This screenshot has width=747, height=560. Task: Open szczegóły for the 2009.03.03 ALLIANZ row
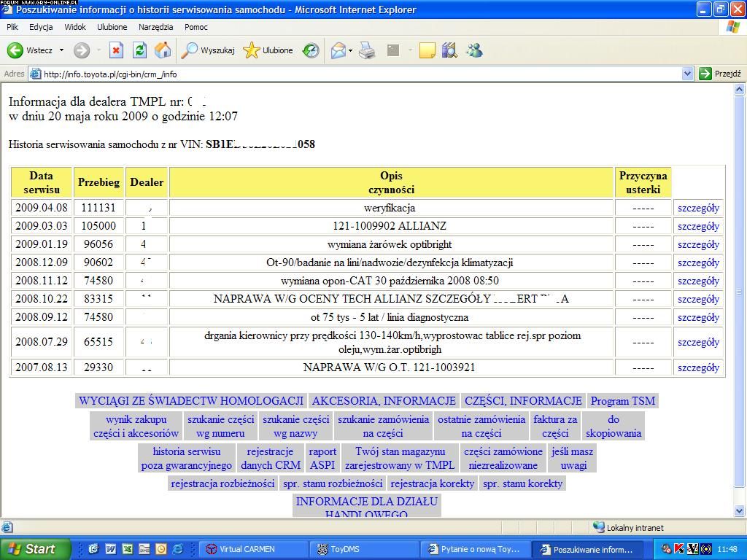pyautogui.click(x=698, y=226)
